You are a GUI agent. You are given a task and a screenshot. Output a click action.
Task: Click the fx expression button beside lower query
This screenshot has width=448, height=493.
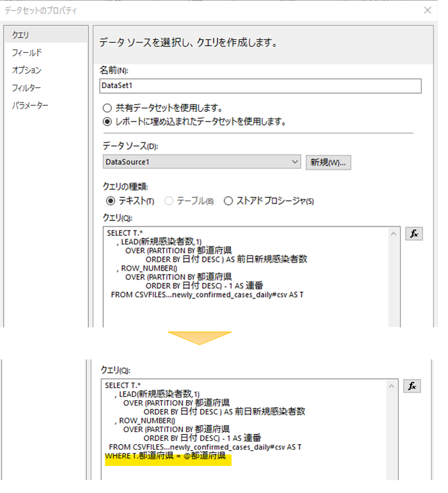point(411,386)
